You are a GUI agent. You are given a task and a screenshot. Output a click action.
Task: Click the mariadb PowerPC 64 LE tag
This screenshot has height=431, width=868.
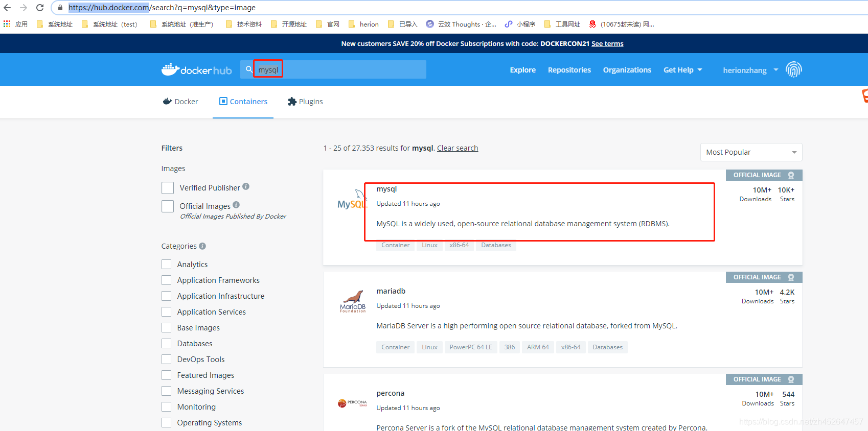click(471, 347)
